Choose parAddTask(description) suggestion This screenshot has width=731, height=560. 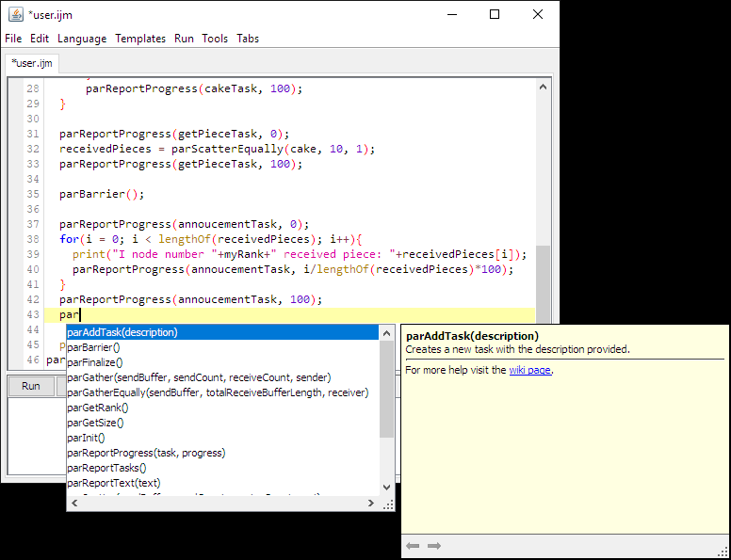point(222,332)
